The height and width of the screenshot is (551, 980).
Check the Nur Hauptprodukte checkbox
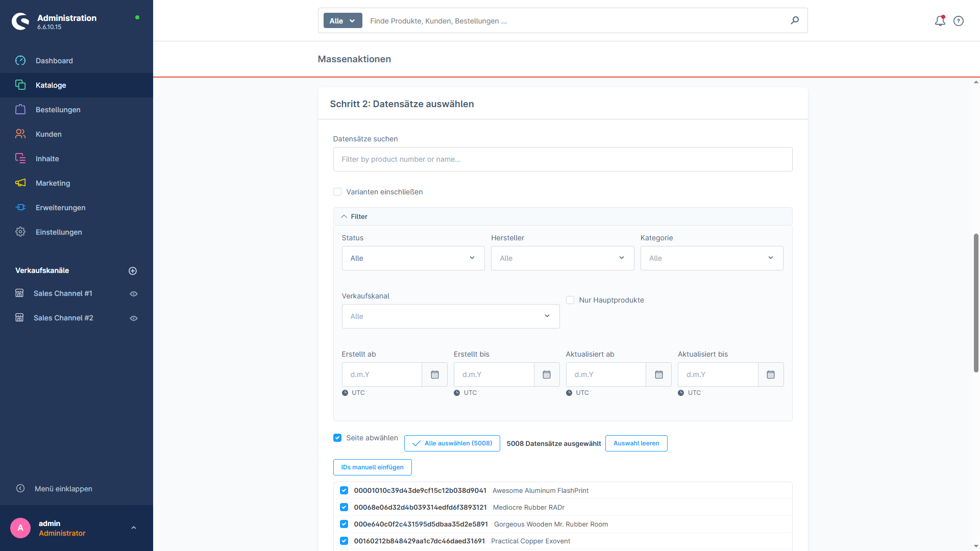570,300
